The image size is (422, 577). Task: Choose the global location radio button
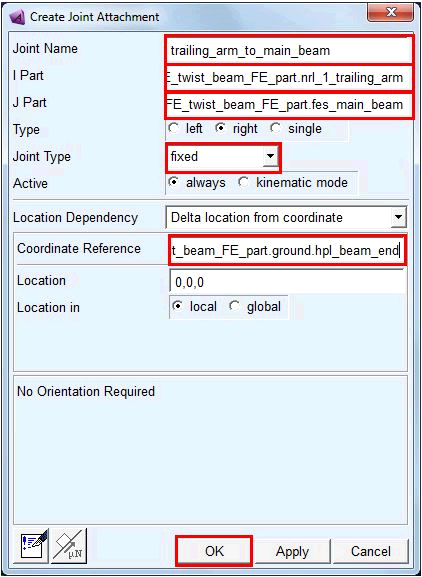(234, 307)
